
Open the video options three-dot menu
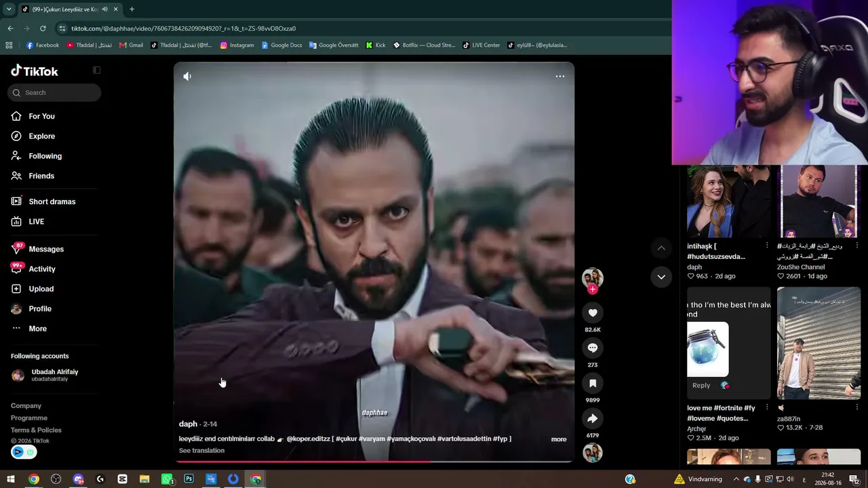(560, 77)
